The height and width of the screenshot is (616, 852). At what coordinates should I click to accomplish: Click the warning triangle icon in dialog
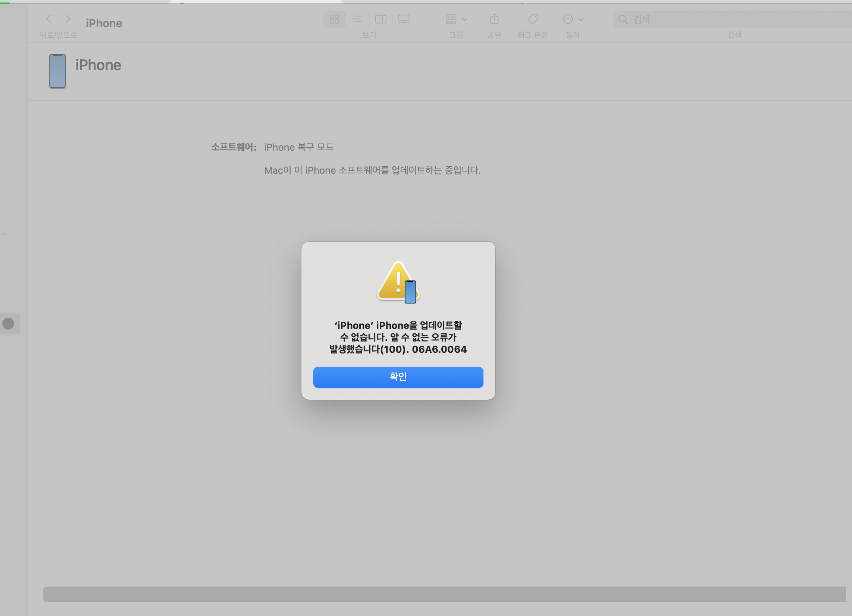point(397,282)
